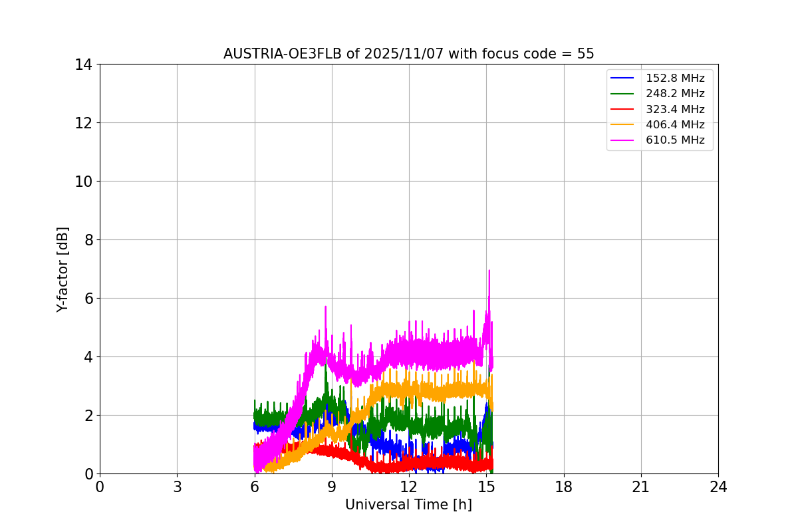Click the y-axis tick label 10

tap(83, 182)
